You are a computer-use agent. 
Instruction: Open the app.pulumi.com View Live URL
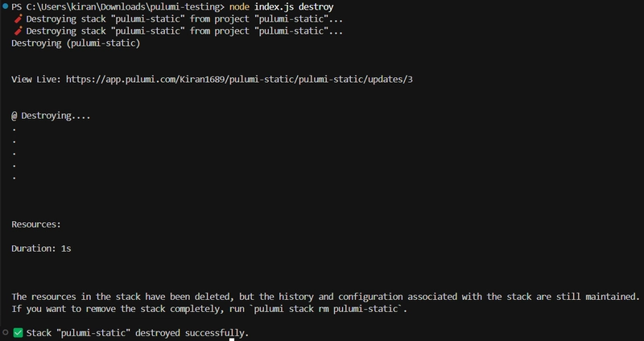(x=239, y=79)
